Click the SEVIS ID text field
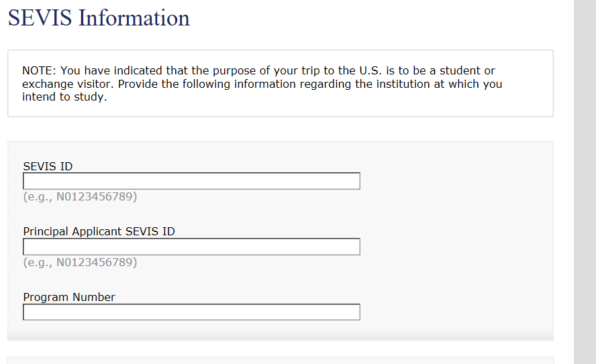The height and width of the screenshot is (364, 596). [191, 181]
